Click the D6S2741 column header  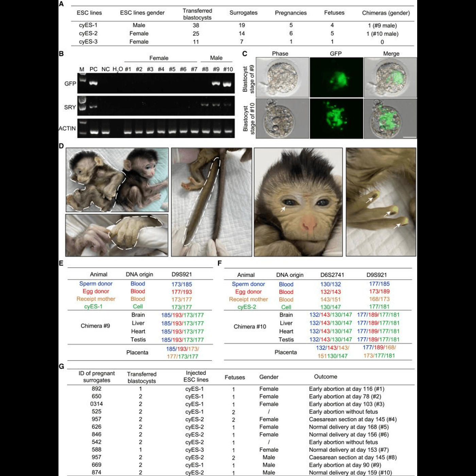332,275
